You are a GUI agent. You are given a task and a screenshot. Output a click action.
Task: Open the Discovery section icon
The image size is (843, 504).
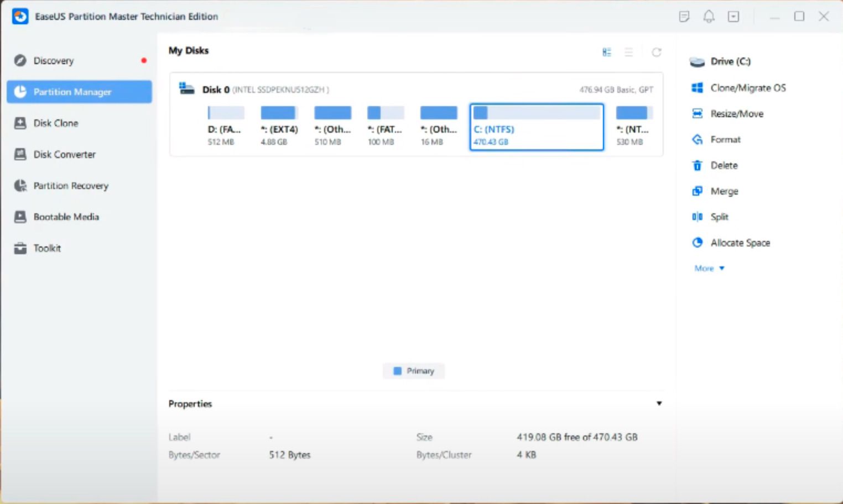(20, 60)
